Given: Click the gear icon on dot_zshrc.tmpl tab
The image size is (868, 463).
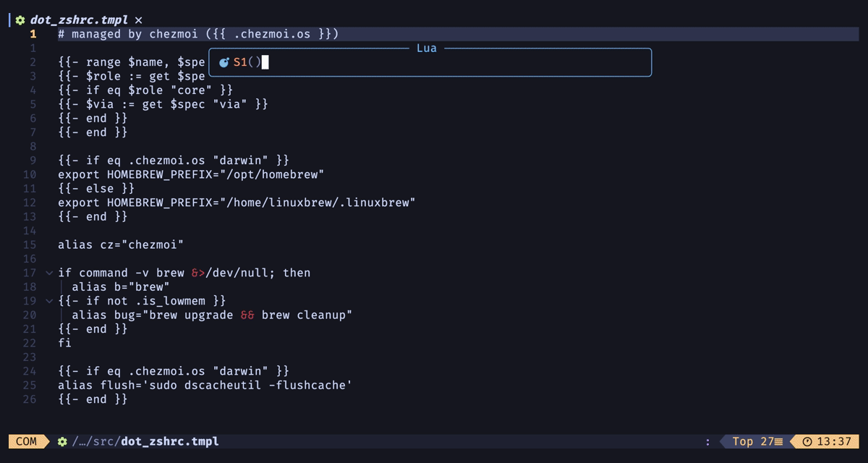Looking at the screenshot, I should [x=20, y=20].
